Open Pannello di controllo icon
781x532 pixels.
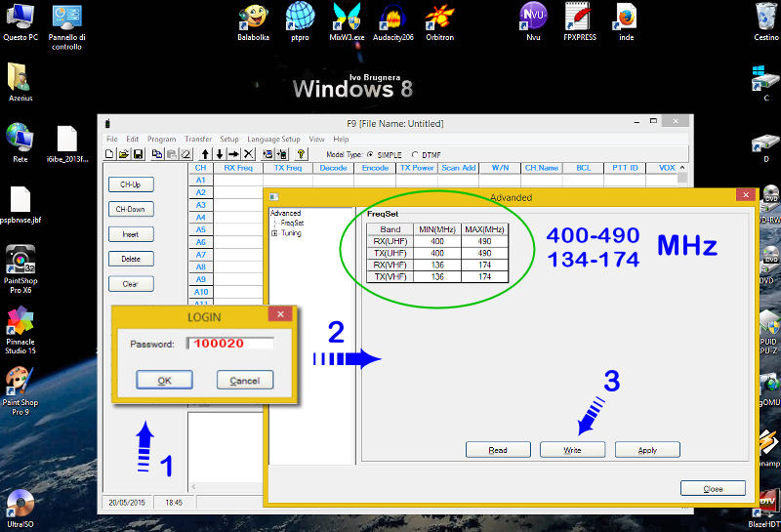pos(66,26)
